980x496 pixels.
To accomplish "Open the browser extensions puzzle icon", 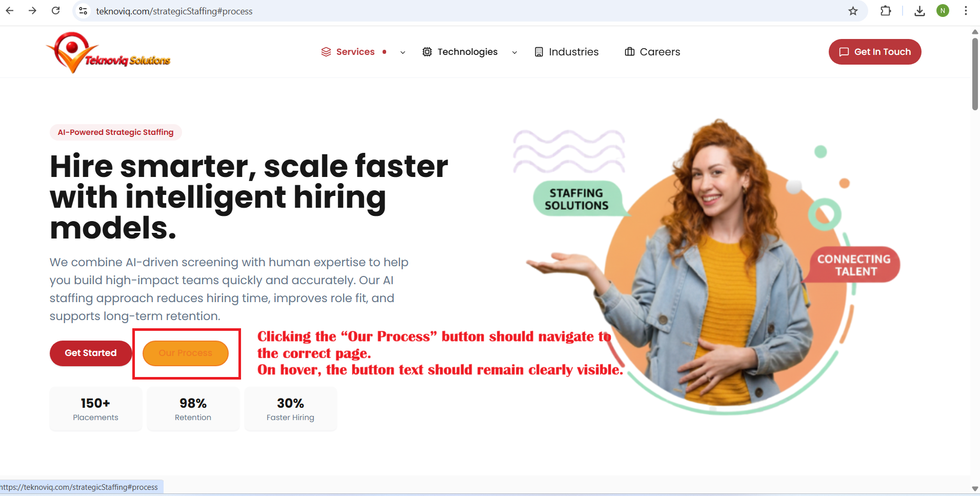I will (886, 11).
